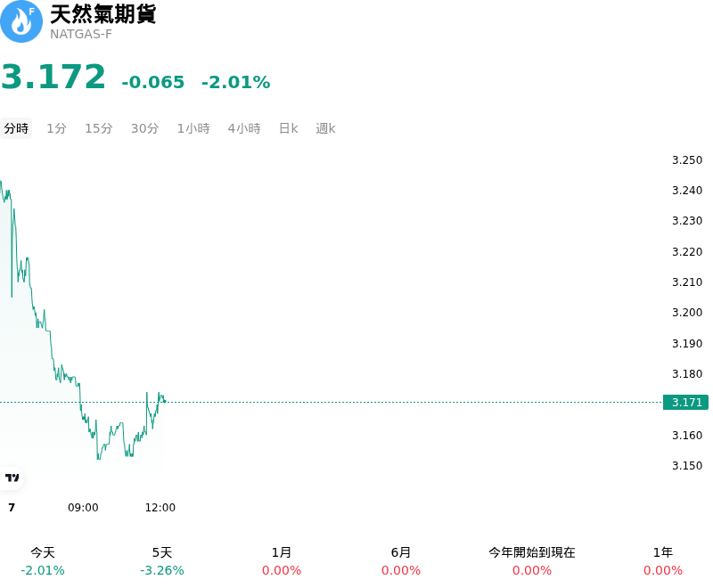The image size is (713, 588).
Task: Select the 今年開始到現在 range
Action: point(532,561)
